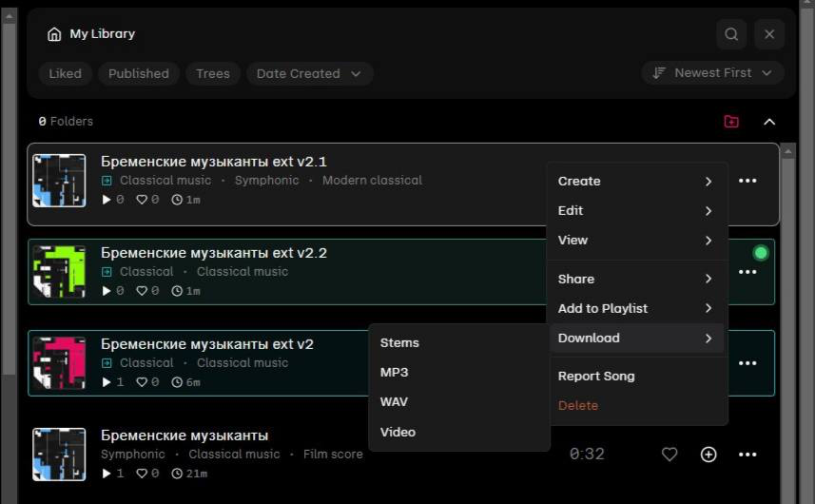Click Delete in the context menu
The width and height of the screenshot is (815, 504).
tap(578, 406)
